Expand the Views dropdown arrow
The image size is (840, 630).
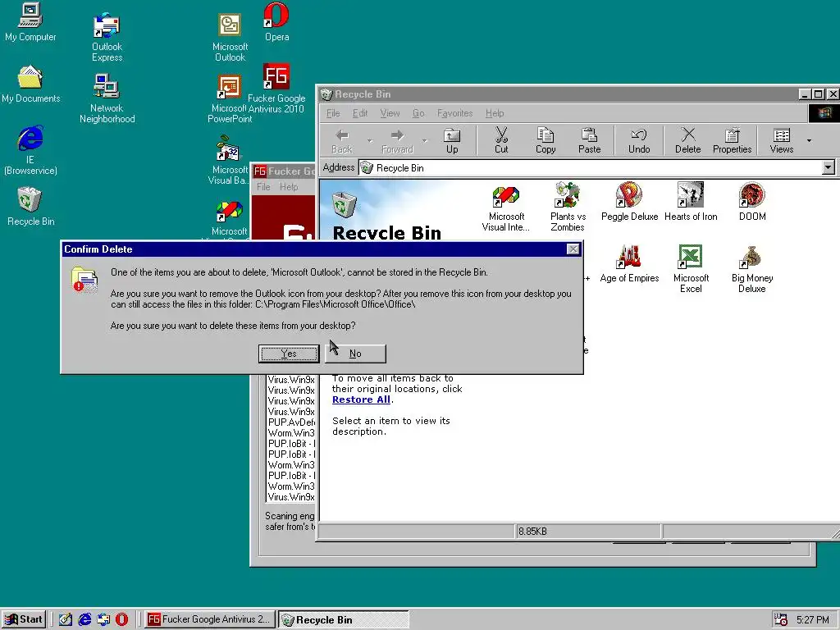point(809,141)
